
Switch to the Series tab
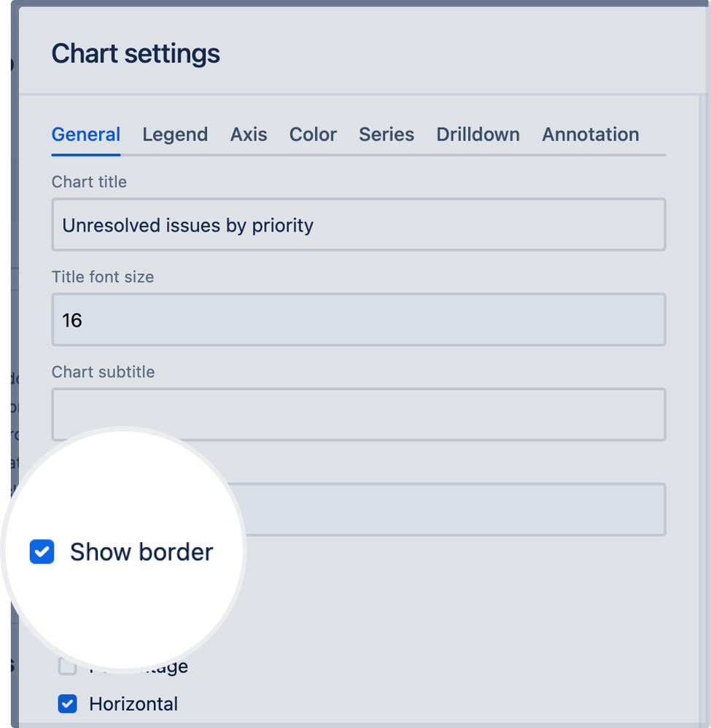click(386, 134)
